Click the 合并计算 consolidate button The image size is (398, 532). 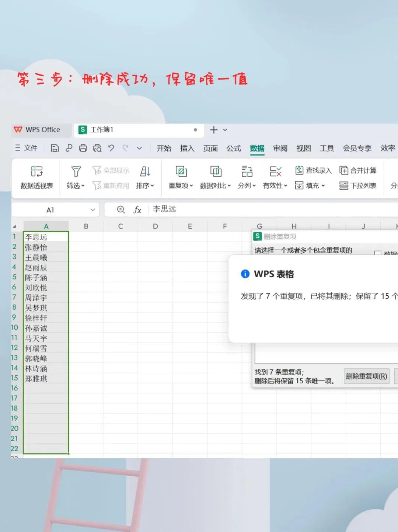(x=358, y=170)
